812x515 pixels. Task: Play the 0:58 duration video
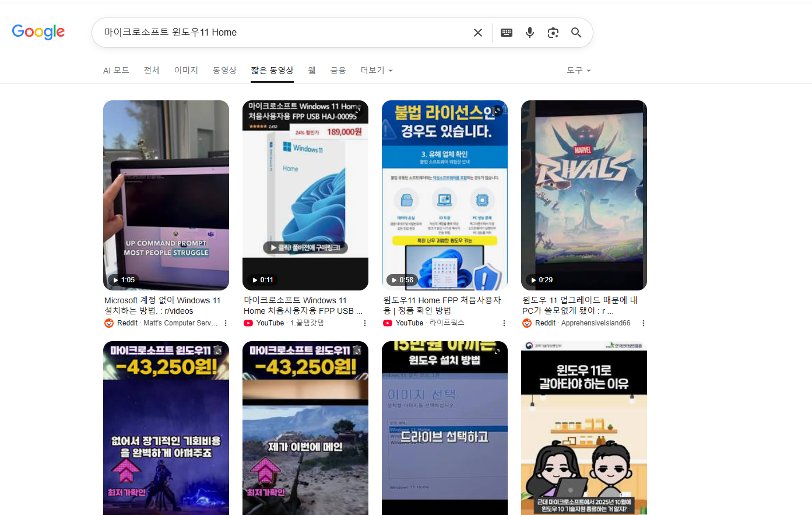(x=402, y=280)
